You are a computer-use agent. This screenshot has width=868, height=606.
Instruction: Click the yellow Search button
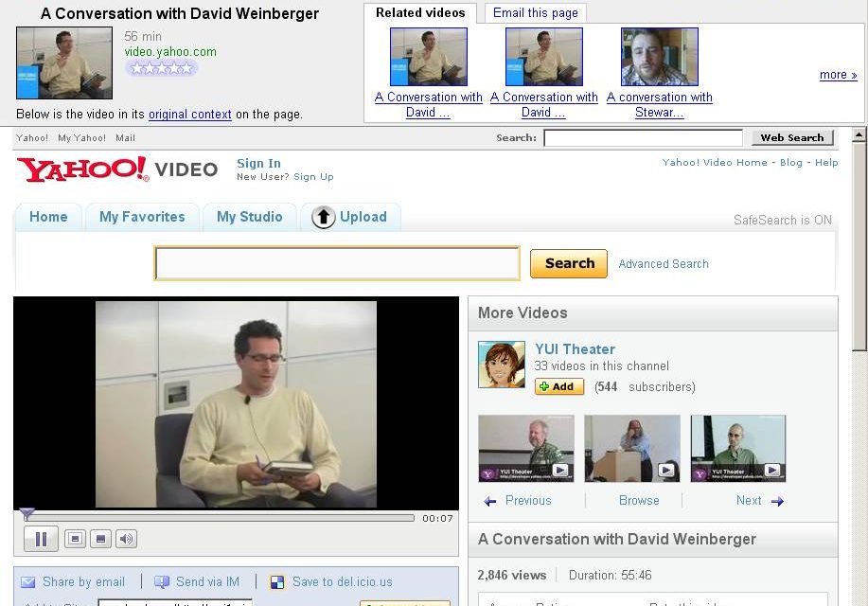(569, 263)
